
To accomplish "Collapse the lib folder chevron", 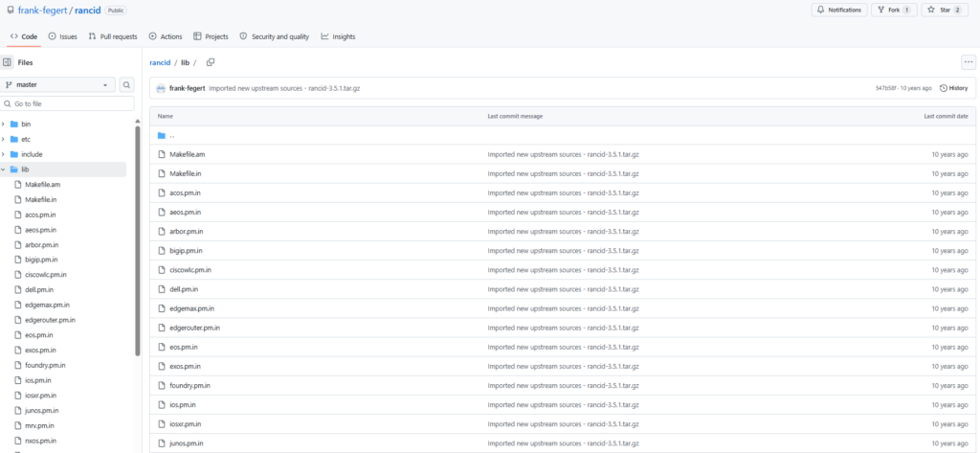I will tap(3, 169).
